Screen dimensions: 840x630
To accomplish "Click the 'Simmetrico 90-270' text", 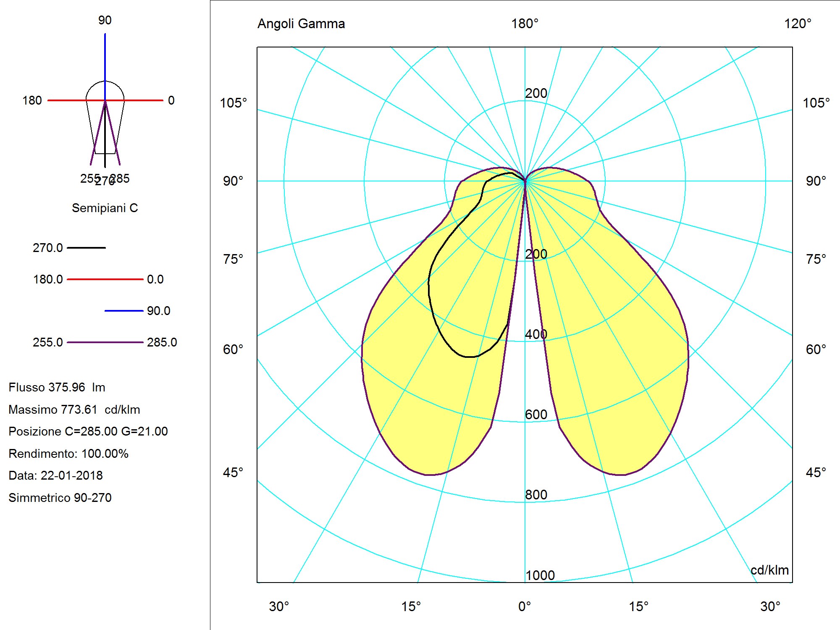I will 60,498.
